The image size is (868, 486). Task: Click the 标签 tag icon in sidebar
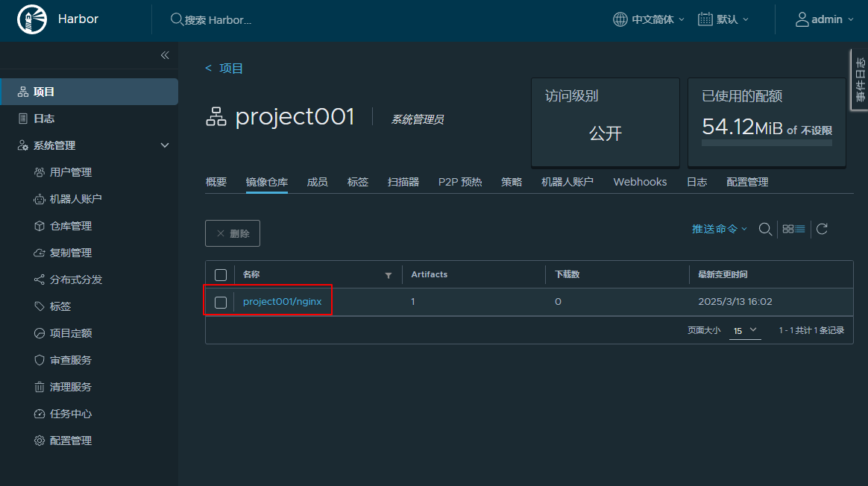tap(40, 306)
